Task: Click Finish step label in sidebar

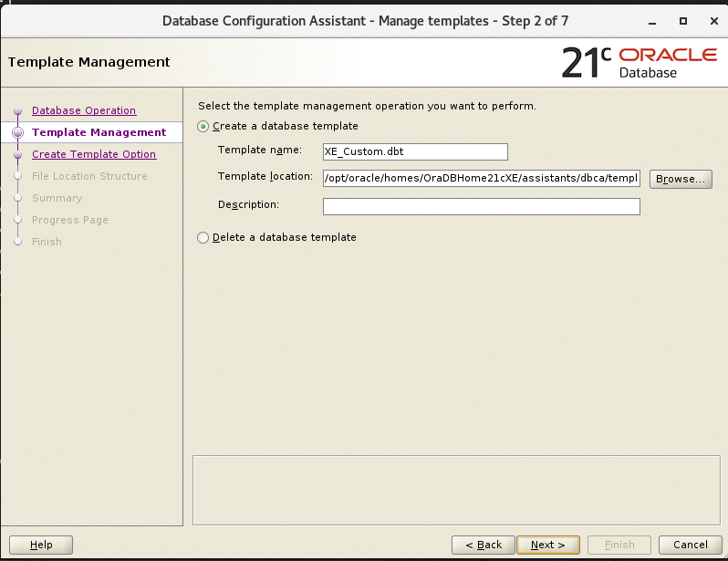Action: tap(47, 242)
